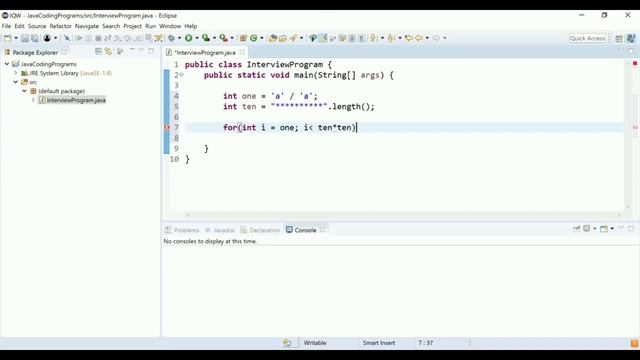Click the error marker on line 7

(x=167, y=127)
